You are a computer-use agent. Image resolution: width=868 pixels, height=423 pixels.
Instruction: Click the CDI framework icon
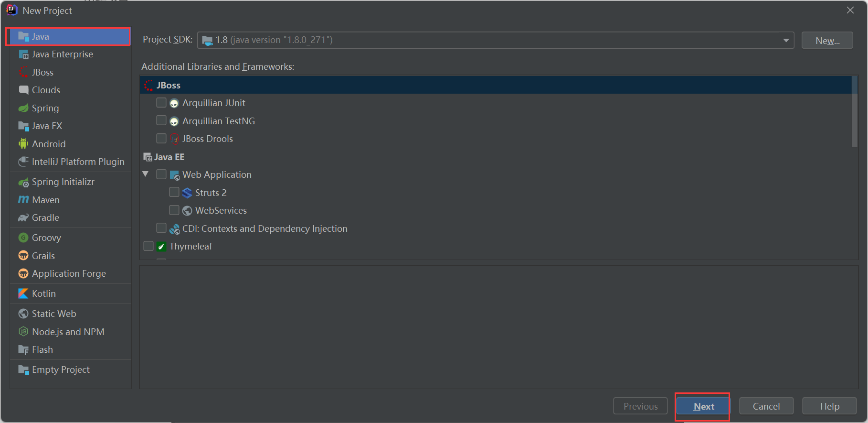pos(175,229)
